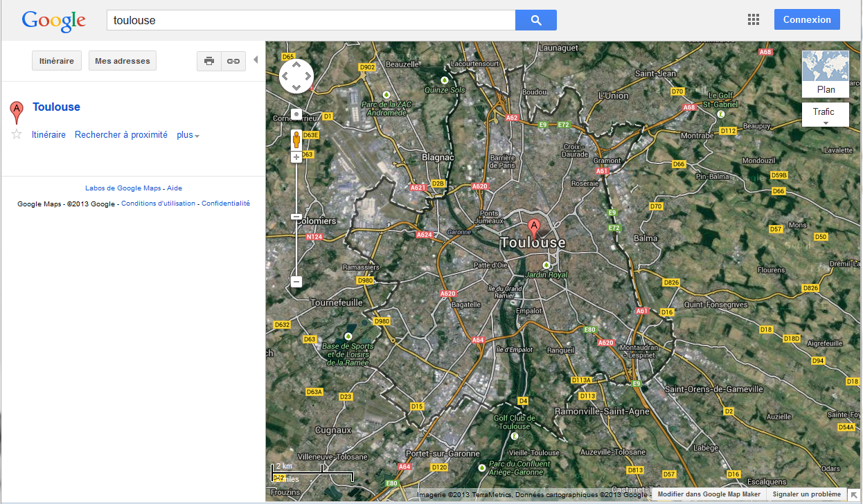Click the Balma label on map
Screen dimensions: 863x504
646,238
